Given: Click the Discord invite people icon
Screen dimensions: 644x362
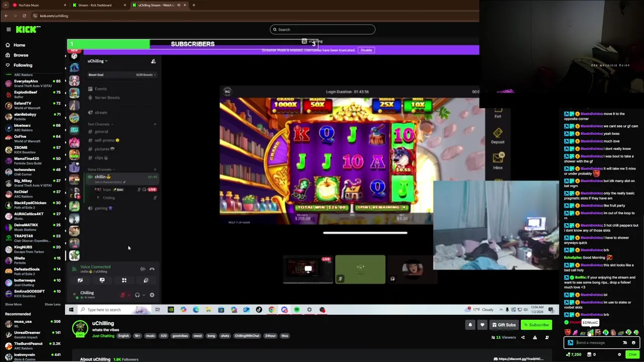Looking at the screenshot, I should [x=153, y=61].
